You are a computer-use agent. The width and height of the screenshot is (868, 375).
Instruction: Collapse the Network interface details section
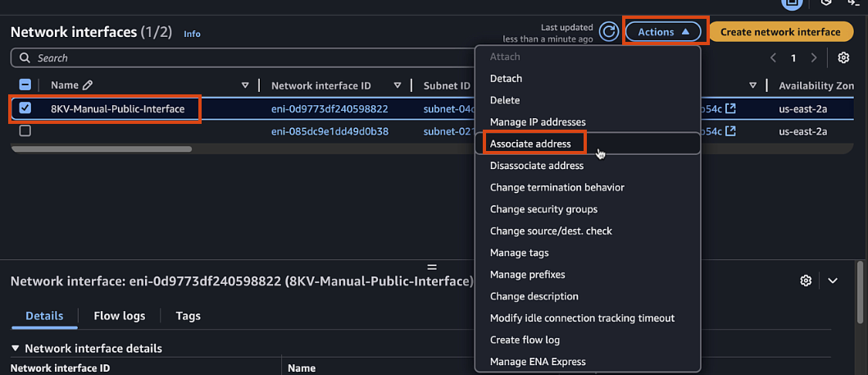pos(16,349)
